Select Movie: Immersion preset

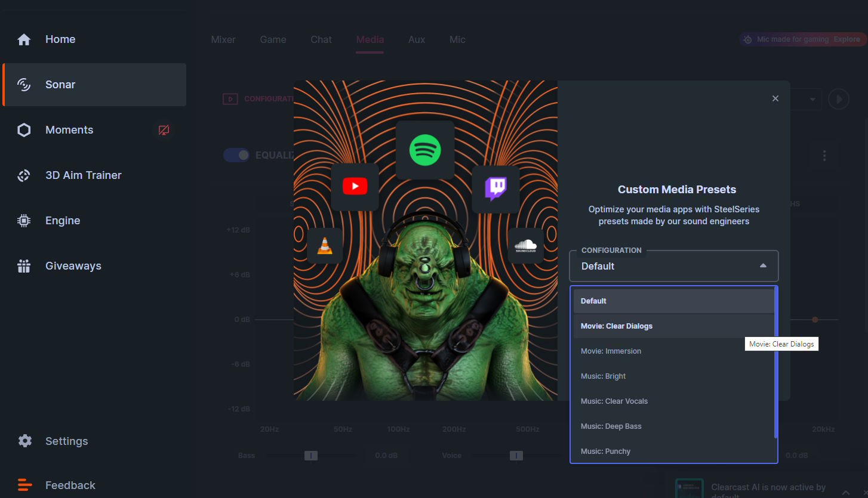tap(674, 351)
